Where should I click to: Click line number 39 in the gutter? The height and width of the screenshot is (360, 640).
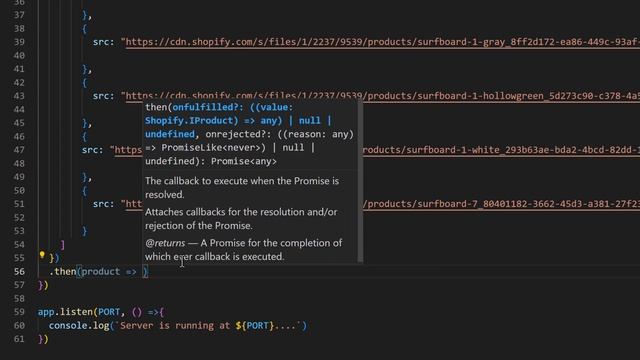point(19,42)
